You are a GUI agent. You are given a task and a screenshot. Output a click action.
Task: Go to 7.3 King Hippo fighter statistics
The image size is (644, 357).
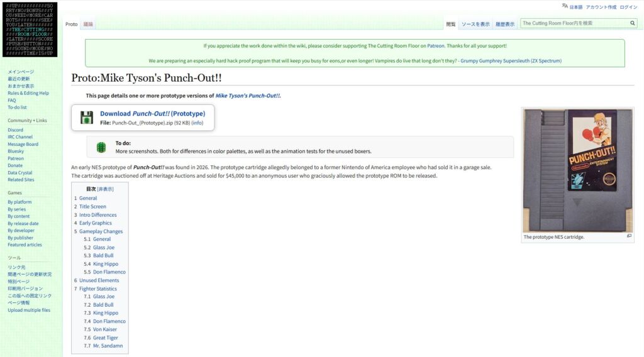pos(105,313)
